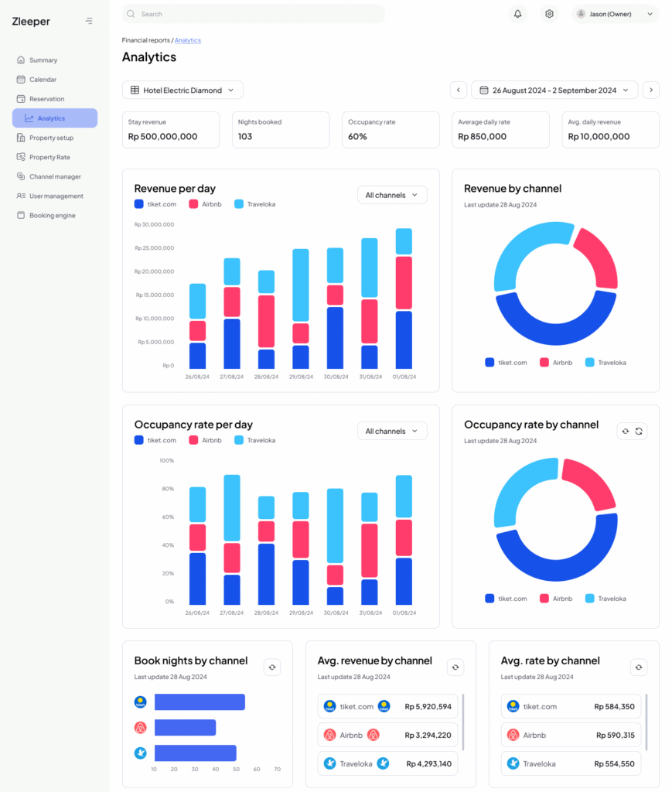Refresh the Book nights by channel card

click(272, 667)
